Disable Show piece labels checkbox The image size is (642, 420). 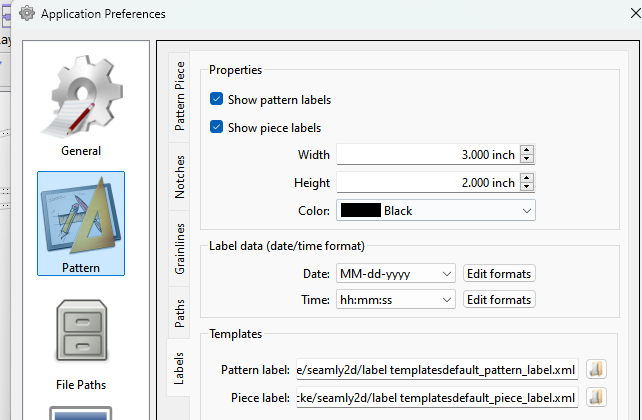pos(217,128)
